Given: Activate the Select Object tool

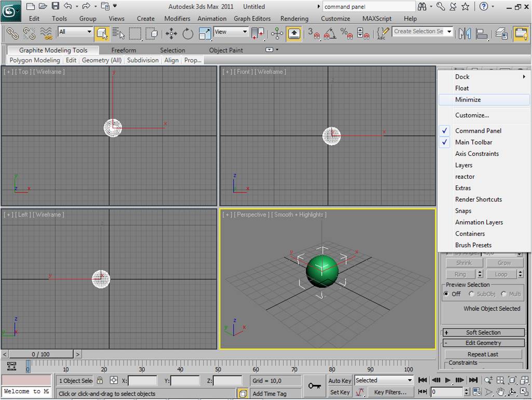Looking at the screenshot, I should click(x=102, y=33).
